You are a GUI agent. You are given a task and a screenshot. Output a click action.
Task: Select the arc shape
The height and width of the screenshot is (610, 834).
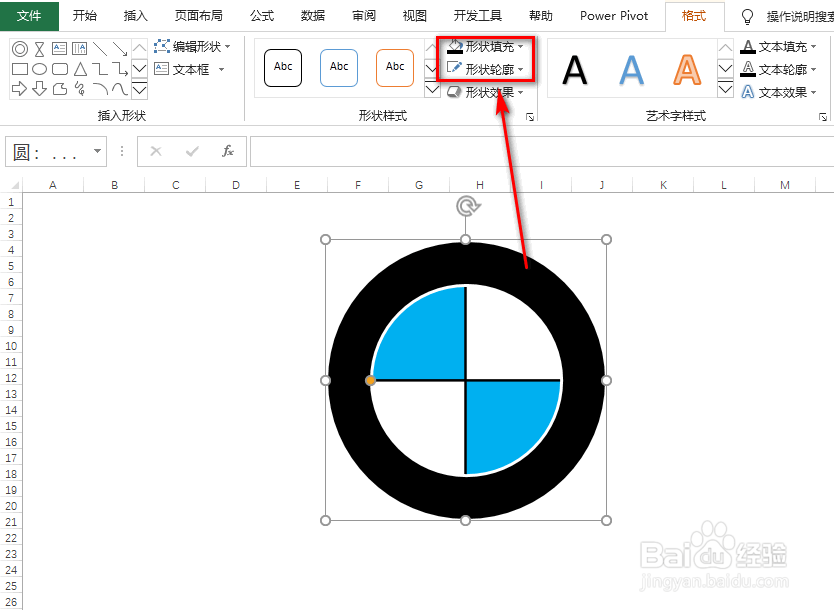coord(100,88)
